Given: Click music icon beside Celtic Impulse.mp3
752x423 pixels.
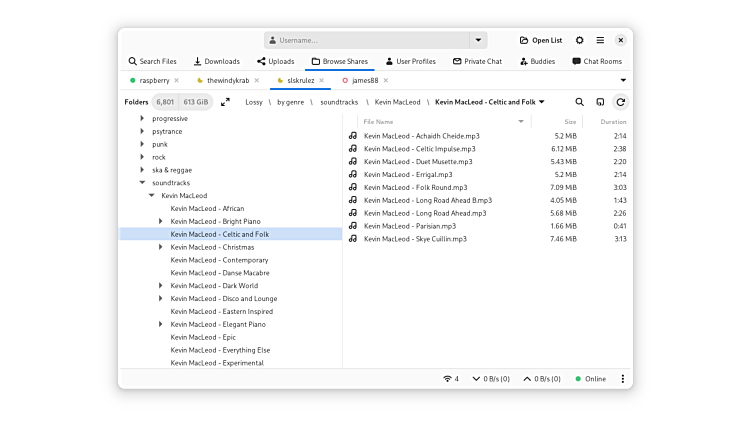Looking at the screenshot, I should tap(353, 149).
